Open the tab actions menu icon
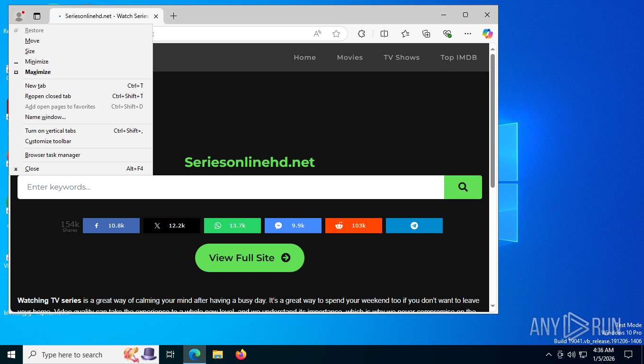The image size is (644, 364). click(37, 16)
